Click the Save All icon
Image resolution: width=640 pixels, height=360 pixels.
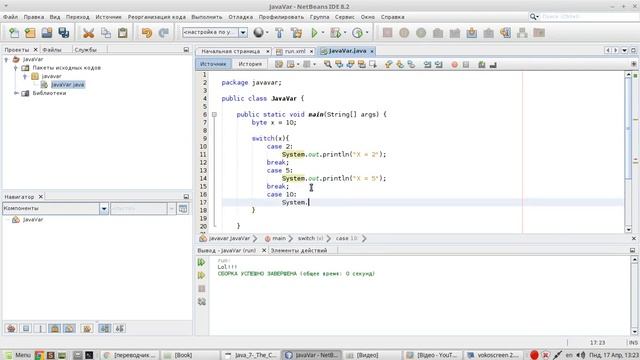click(64, 33)
